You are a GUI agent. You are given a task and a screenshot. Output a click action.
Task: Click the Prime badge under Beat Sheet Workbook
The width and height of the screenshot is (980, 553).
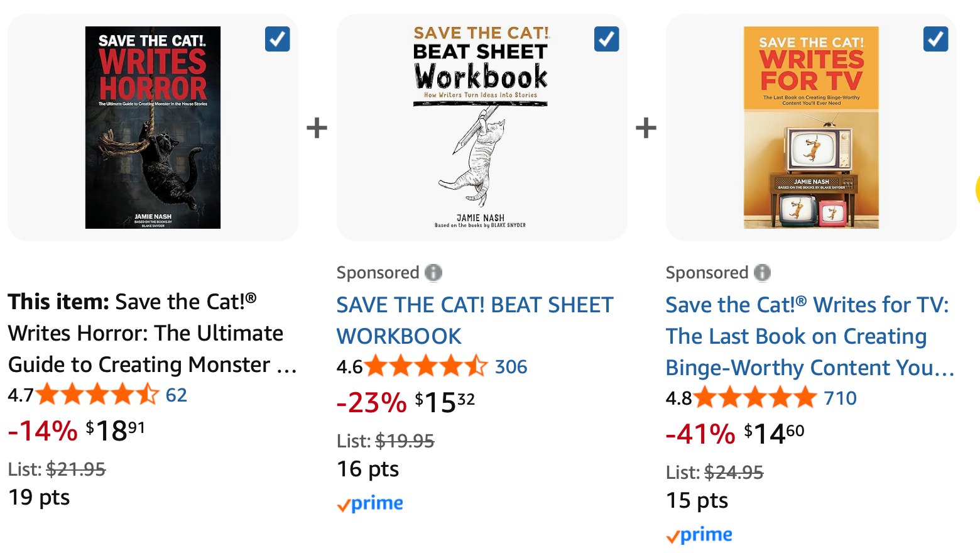pos(371,503)
